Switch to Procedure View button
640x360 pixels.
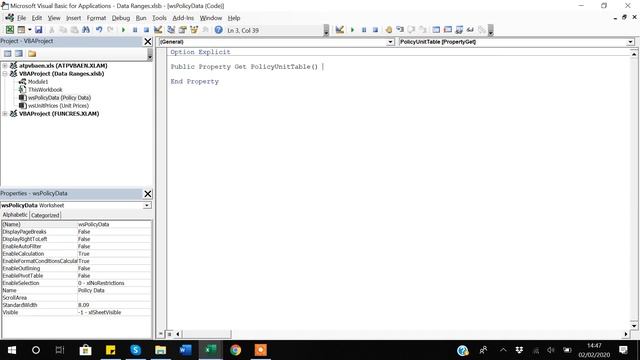[x=161, y=334]
